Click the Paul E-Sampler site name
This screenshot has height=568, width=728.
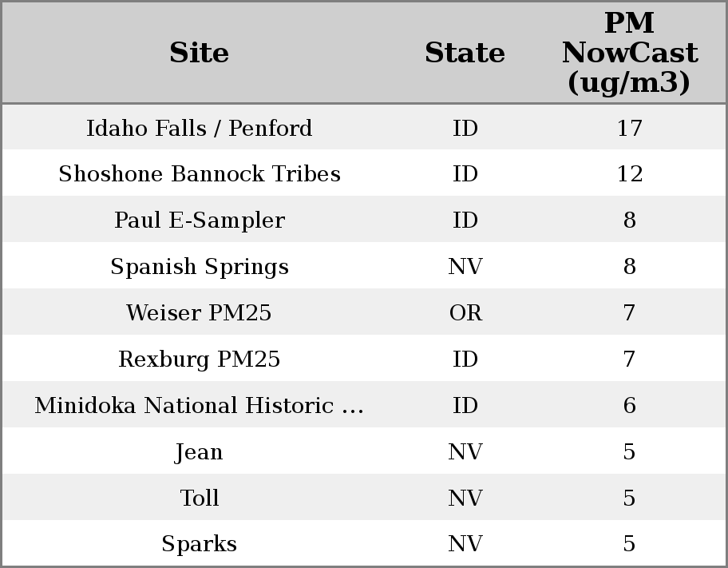200,220
